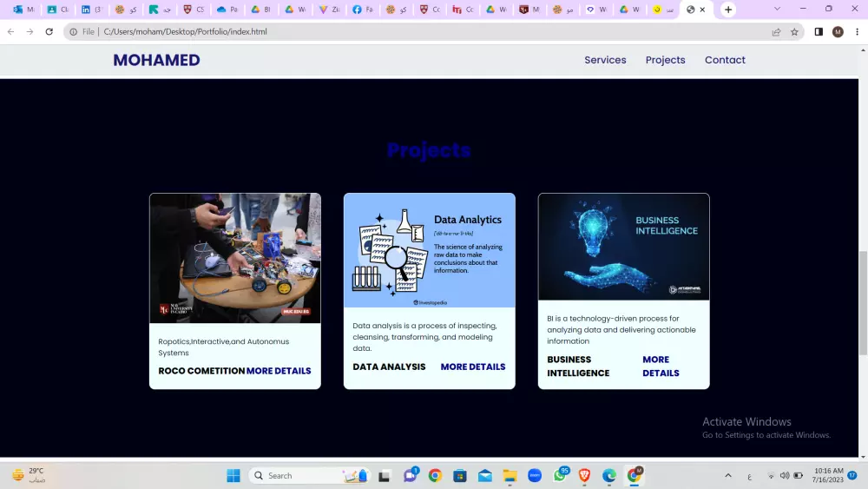868x489 pixels.
Task: Click the taskbar Search box
Action: 311,475
